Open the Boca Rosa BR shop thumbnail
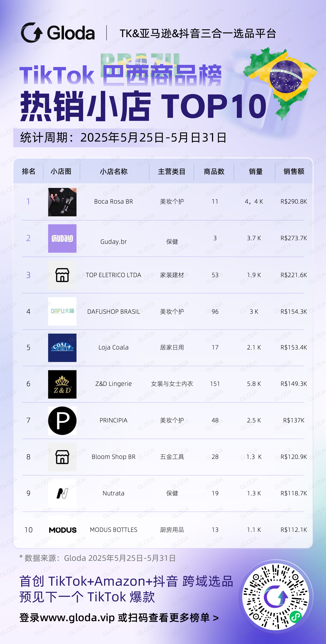 (62, 202)
